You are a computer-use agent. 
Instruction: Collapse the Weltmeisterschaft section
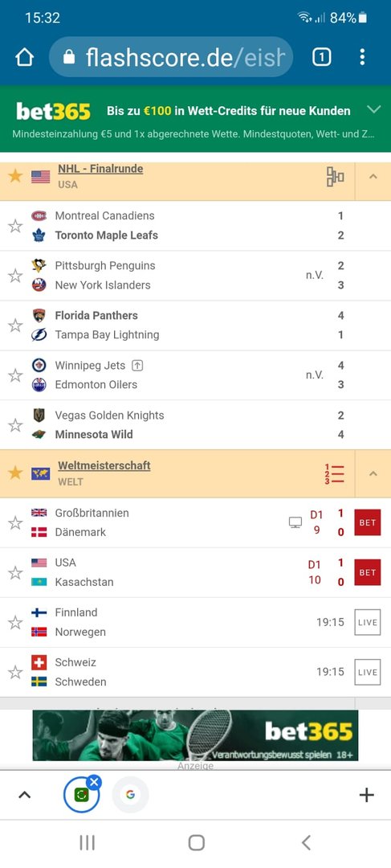(x=373, y=474)
